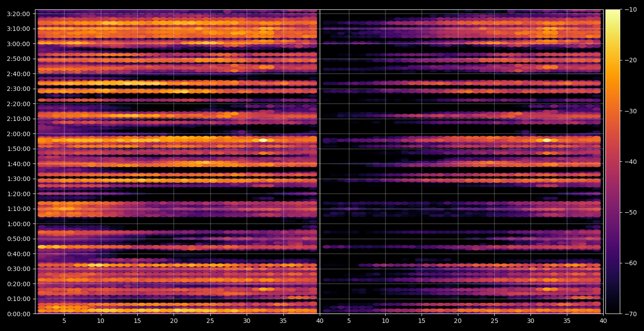
Task: Click the left heatmap's x-axis label 20
Action: (x=174, y=321)
